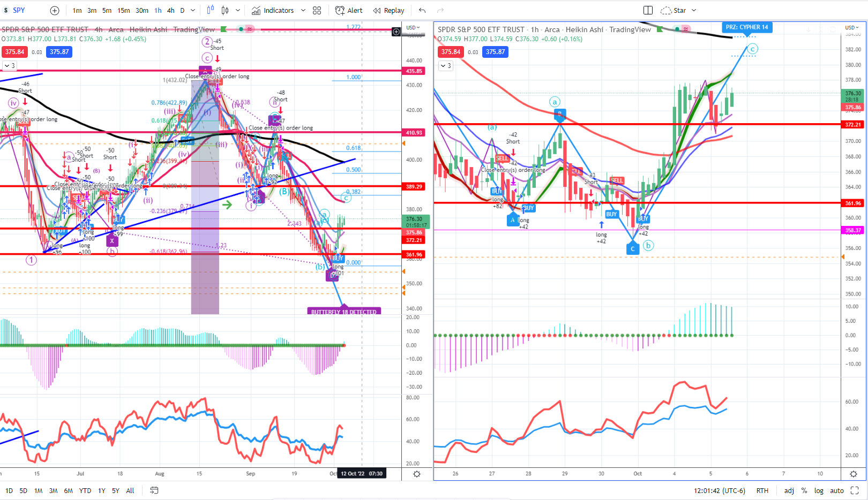This screenshot has height=500, width=868.
Task: Click the blue buy price 375.87 on left chart
Action: point(59,52)
